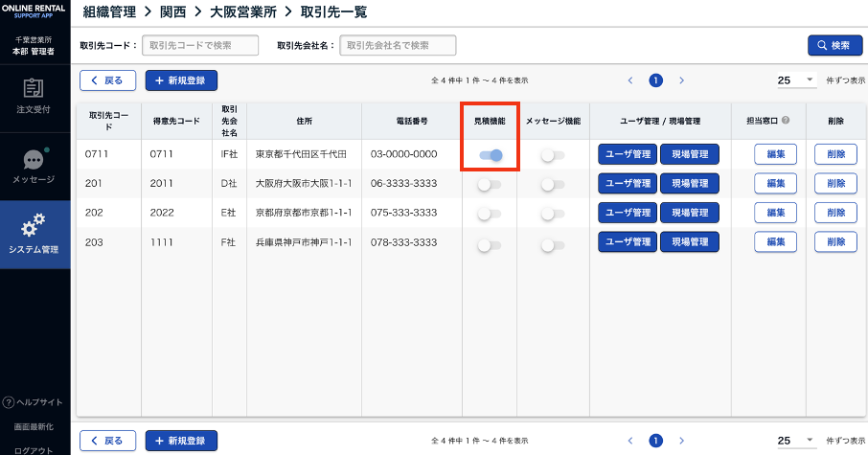Click 組織管理 in the breadcrumb
This screenshot has width=868, height=455.
coord(106,12)
